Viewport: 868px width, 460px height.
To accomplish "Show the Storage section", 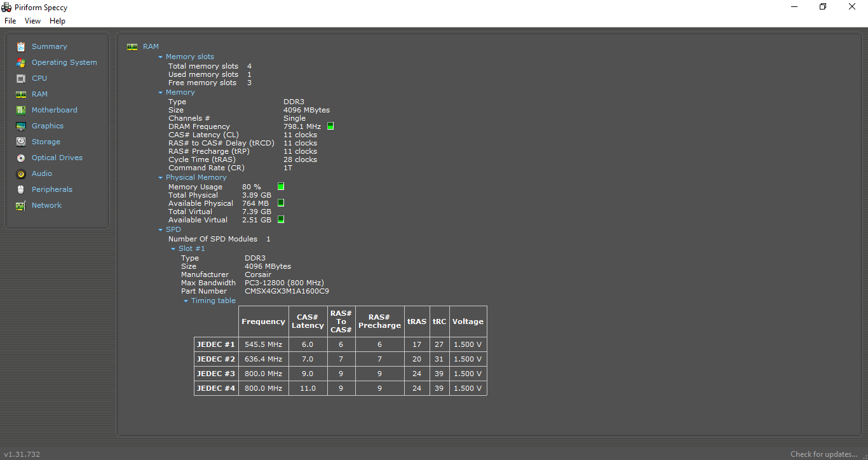I will point(46,142).
